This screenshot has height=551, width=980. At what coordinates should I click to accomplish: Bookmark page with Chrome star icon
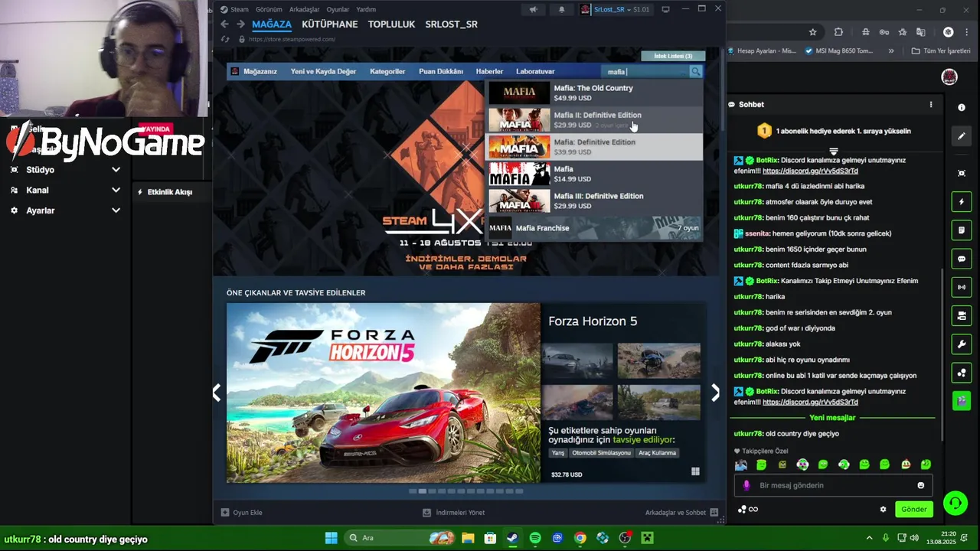tap(812, 32)
